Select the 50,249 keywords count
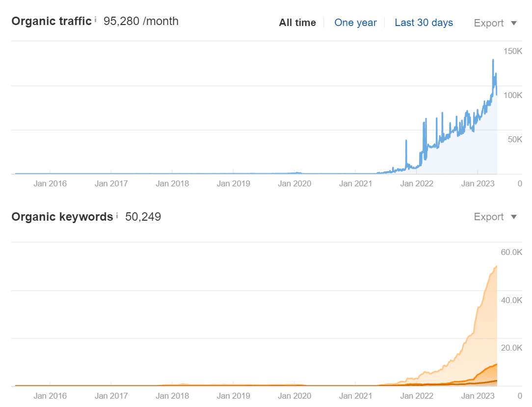The height and width of the screenshot is (407, 532). coord(143,217)
